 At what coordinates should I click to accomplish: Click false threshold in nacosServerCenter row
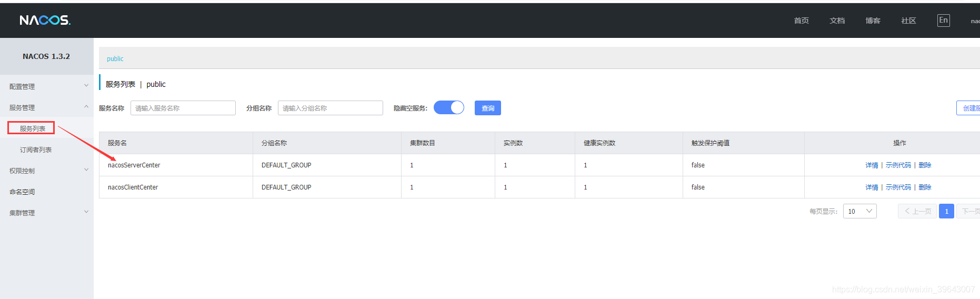click(698, 165)
